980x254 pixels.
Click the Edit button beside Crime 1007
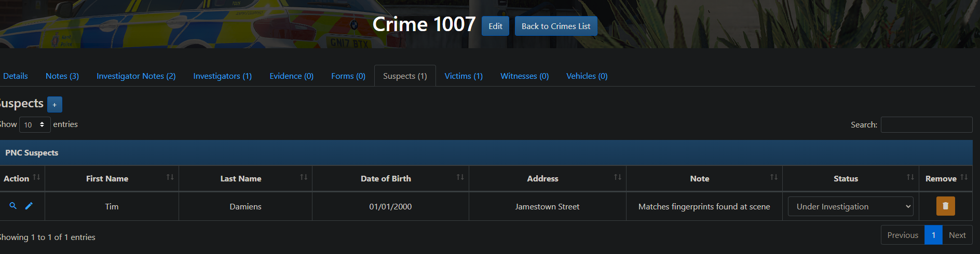tap(495, 26)
